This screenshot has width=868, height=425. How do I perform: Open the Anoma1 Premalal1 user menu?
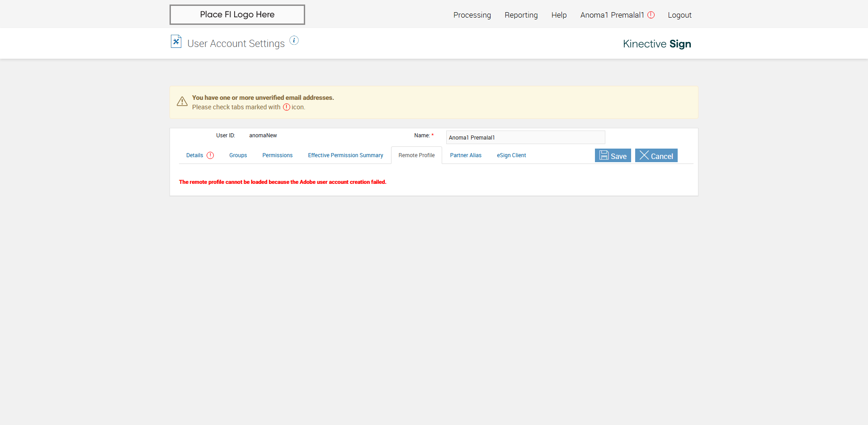tap(612, 15)
